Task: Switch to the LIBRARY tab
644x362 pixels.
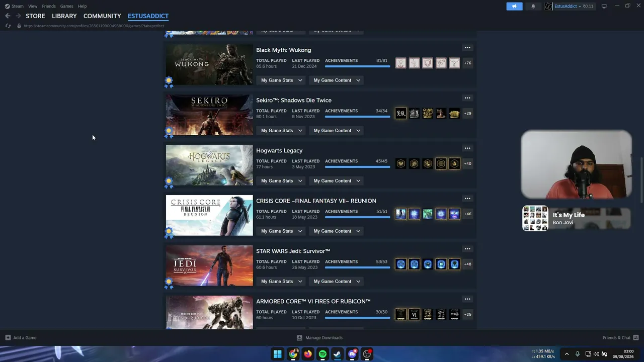Action: (64, 16)
